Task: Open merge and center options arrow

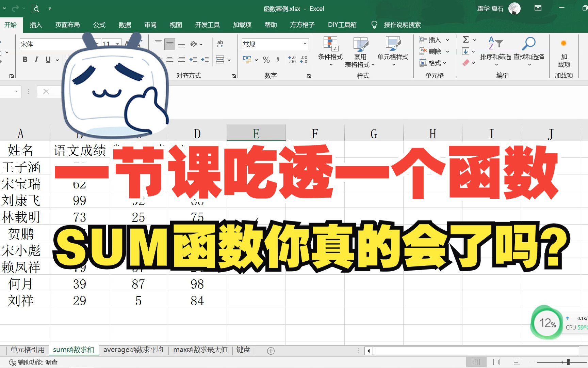Action: pyautogui.click(x=229, y=60)
